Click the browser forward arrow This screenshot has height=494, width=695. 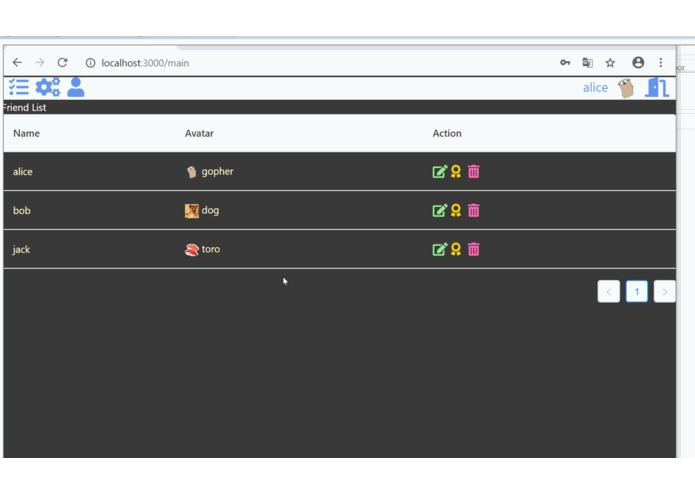40,62
